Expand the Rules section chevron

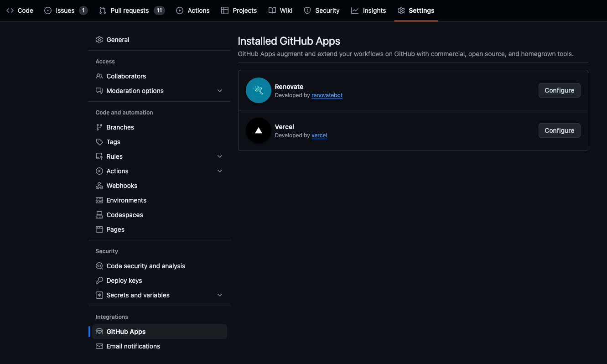click(x=220, y=156)
